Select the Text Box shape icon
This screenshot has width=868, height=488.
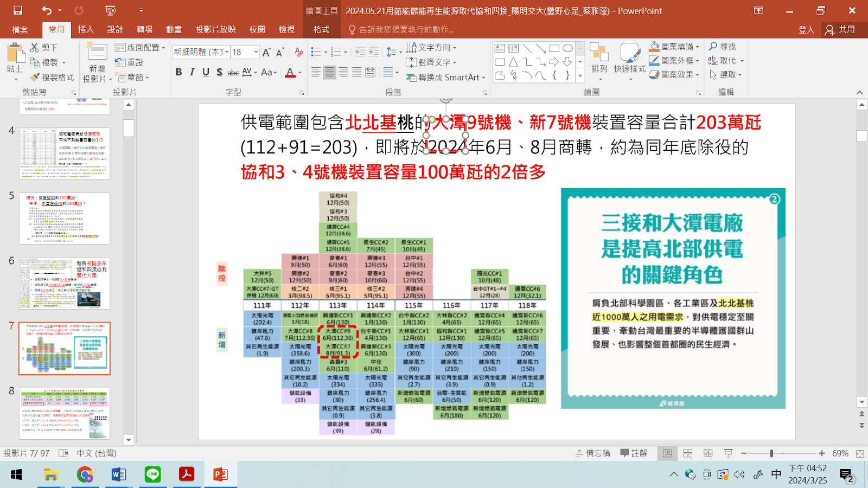500,48
